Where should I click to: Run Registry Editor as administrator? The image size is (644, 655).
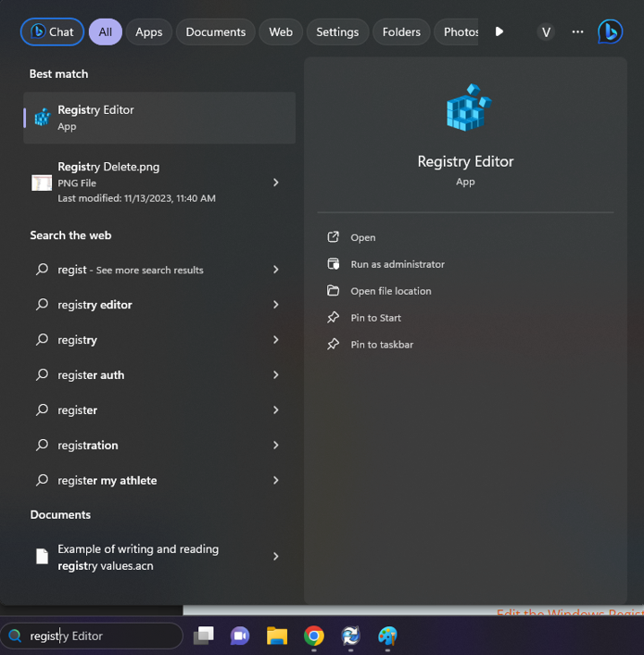[397, 264]
